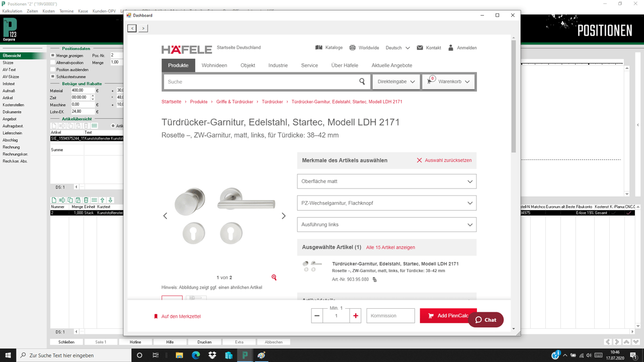
Task: Open the Aktuelle Angebote tab
Action: [392, 65]
